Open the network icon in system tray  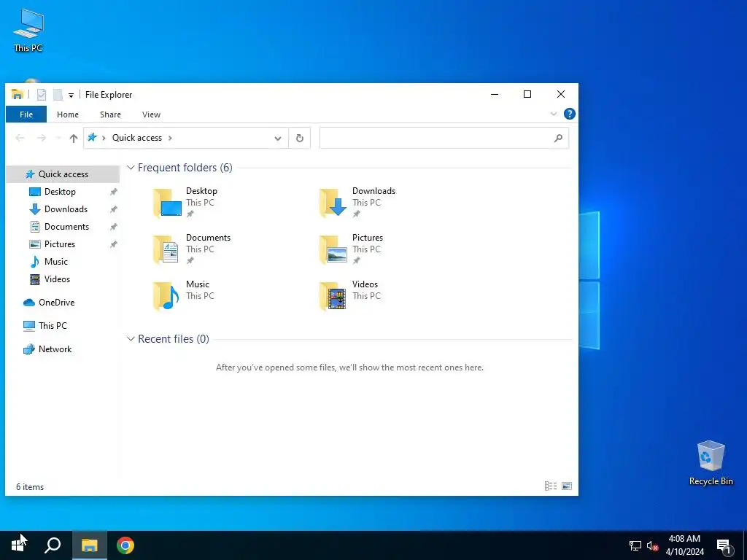635,545
